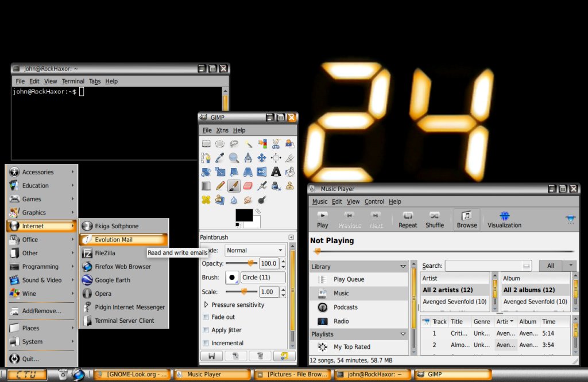Toggle Shuffle in Music Player
This screenshot has height=382, width=588.
click(435, 220)
